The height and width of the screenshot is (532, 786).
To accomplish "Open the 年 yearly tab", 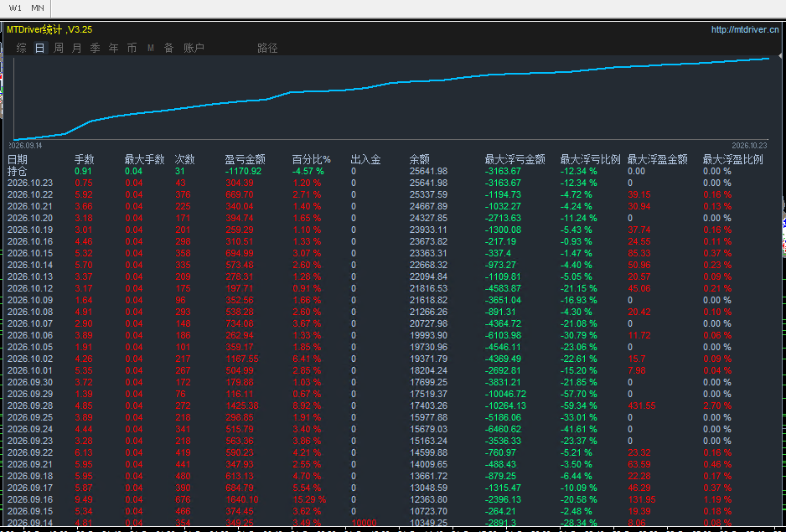I will click(x=114, y=48).
